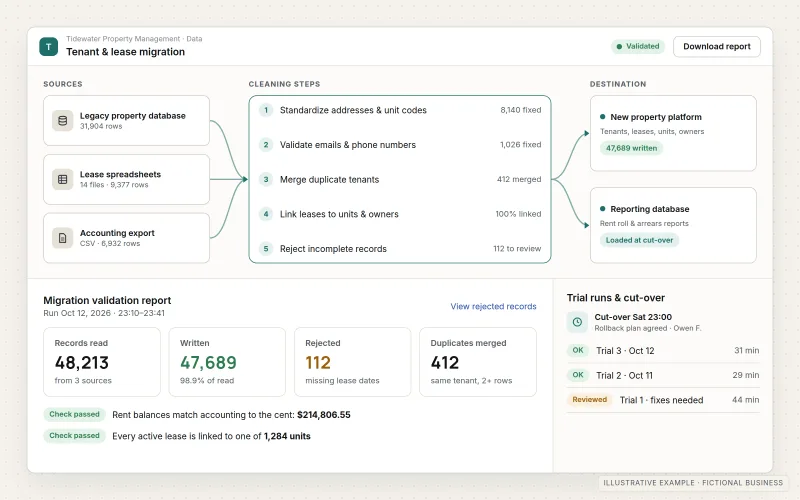Select Link leases to units & owners step
The height and width of the screenshot is (500, 800).
tap(400, 214)
